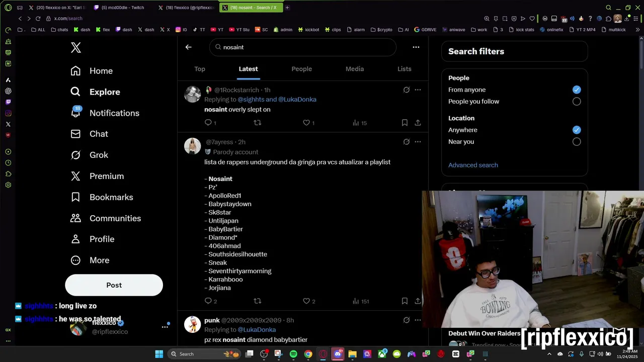Click the Grok icon on the punk post
The width and height of the screenshot is (644, 362).
pos(407,320)
